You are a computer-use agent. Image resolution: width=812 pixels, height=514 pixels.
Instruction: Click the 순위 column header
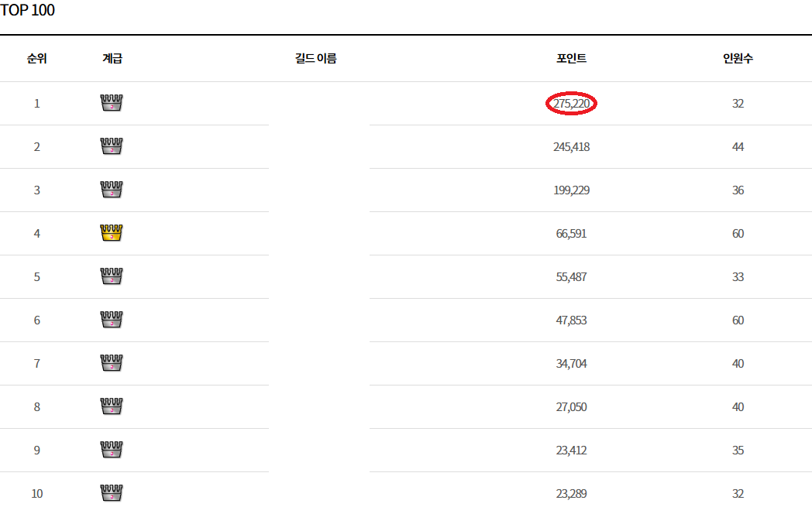pyautogui.click(x=36, y=59)
